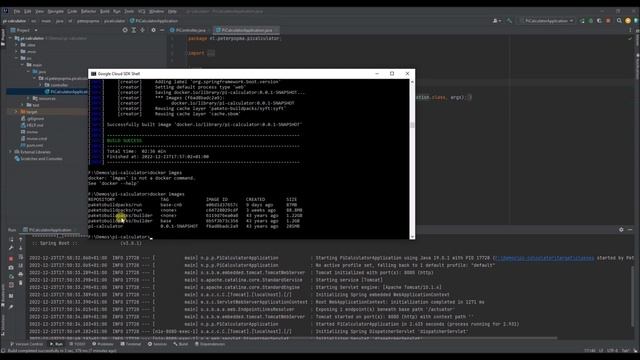Screen dimensions: 640x360
Task: Select .gitignore file in project tree
Action: (x=32, y=118)
